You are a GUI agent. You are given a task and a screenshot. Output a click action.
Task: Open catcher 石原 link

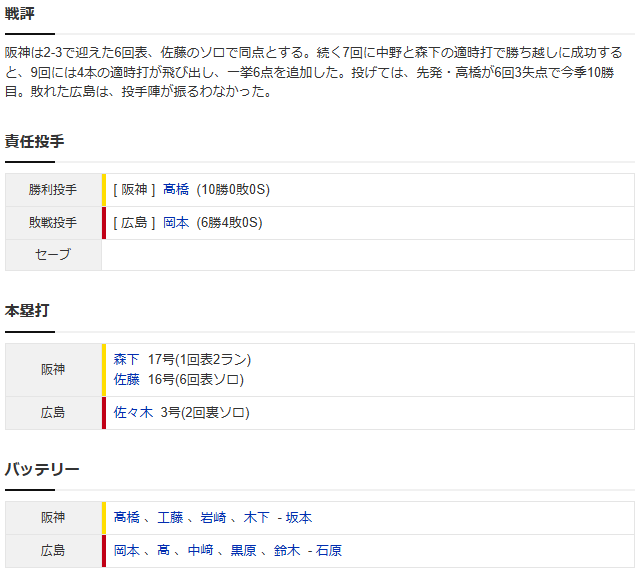329,550
